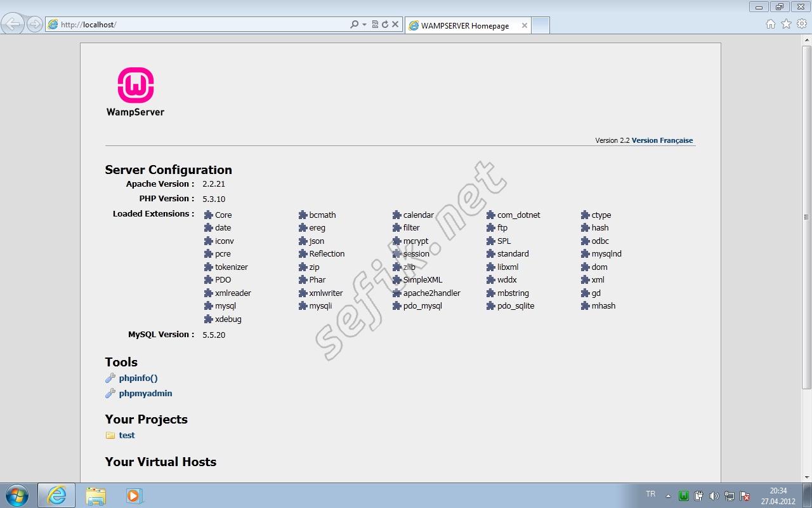Open the browser Home icon
This screenshot has height=508, width=812.
(771, 24)
